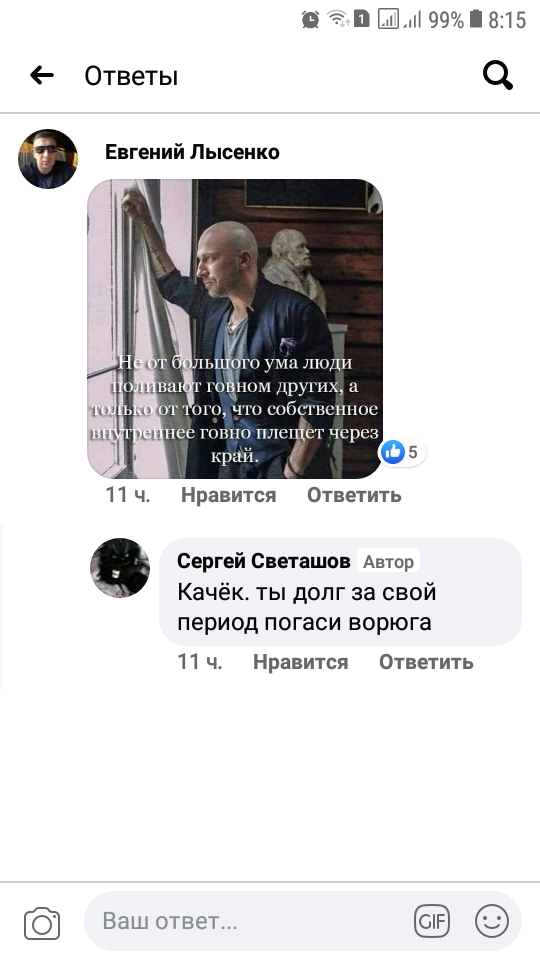The image size is (540, 960).
Task: Like Сергей Светашов's reply
Action: tap(301, 662)
